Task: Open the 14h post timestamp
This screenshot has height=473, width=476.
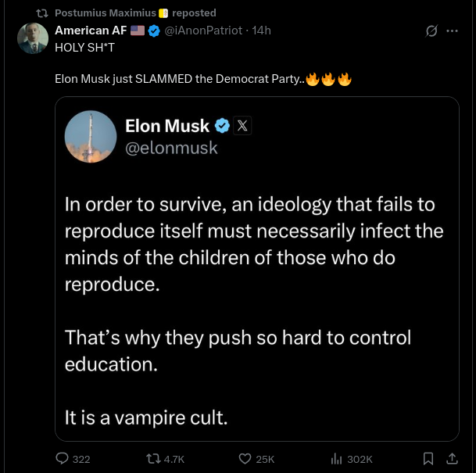Action: click(x=261, y=30)
